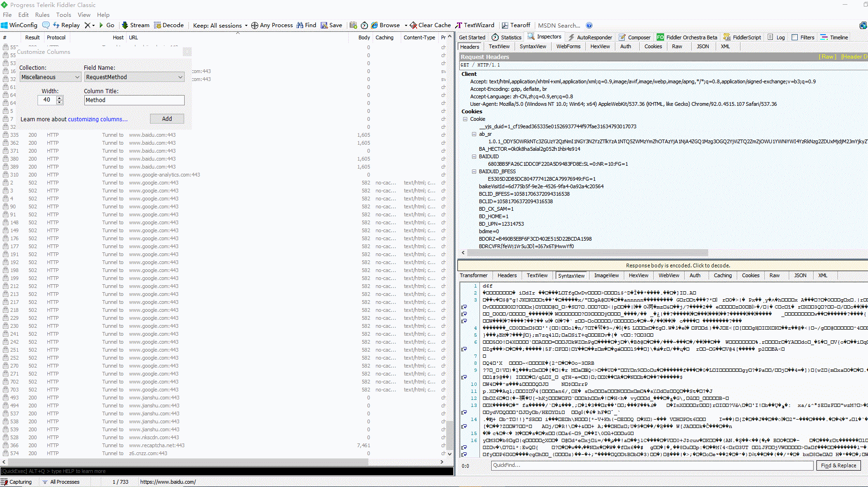868x487 pixels.
Task: Click the comment speech bubble icon
Action: [46, 25]
